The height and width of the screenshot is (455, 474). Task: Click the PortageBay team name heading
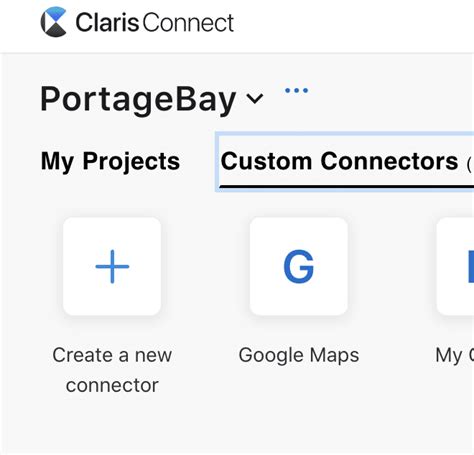coord(138,99)
